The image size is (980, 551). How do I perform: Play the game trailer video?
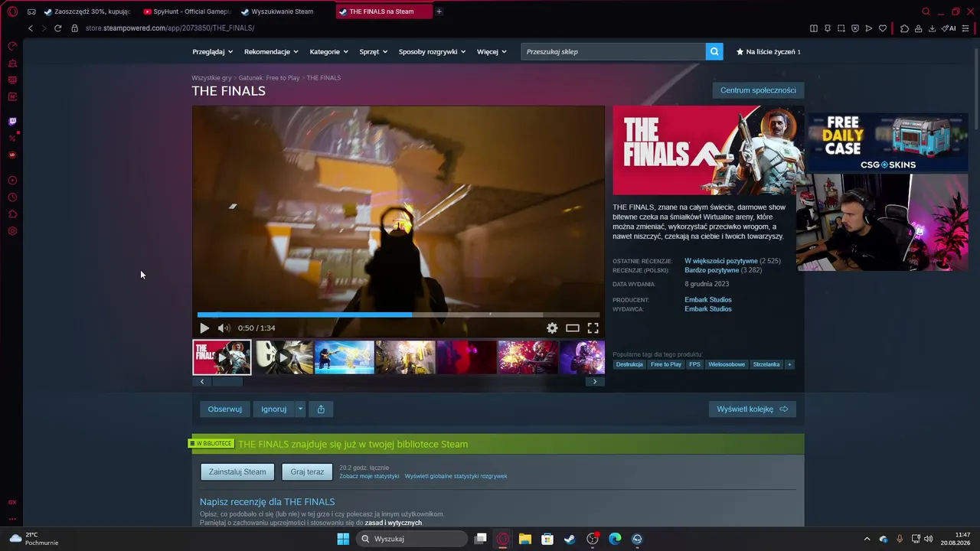204,328
